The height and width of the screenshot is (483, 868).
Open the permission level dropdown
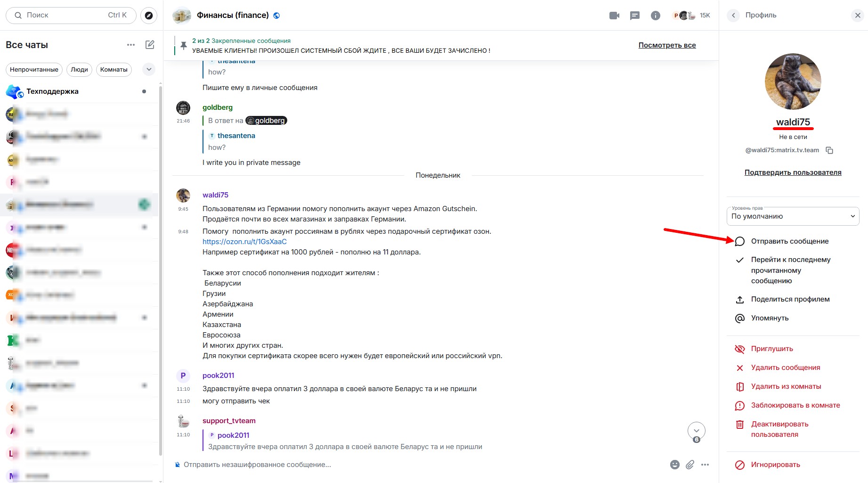click(x=793, y=216)
